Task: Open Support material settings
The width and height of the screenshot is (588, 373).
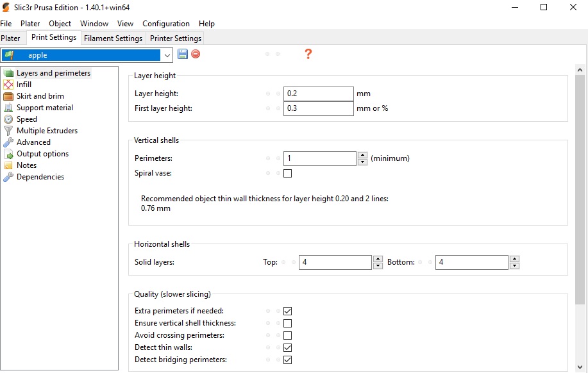Action: (44, 108)
